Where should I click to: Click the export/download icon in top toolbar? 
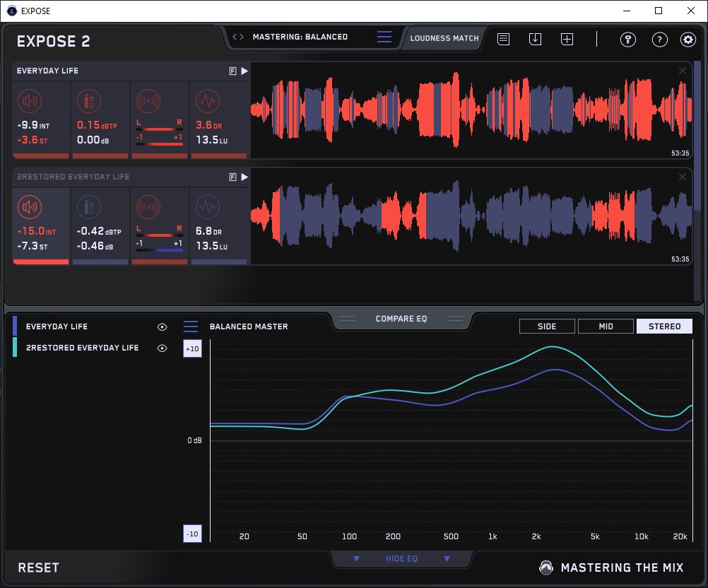pos(535,40)
